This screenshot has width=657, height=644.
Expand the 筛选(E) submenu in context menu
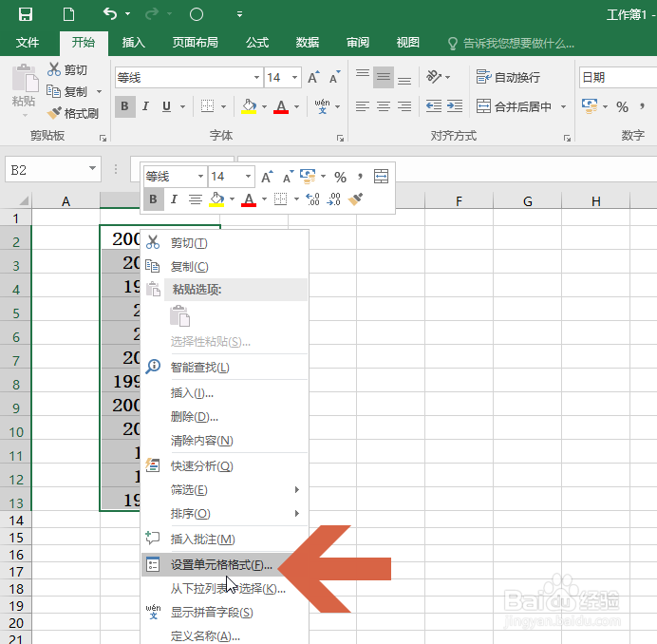[x=225, y=490]
